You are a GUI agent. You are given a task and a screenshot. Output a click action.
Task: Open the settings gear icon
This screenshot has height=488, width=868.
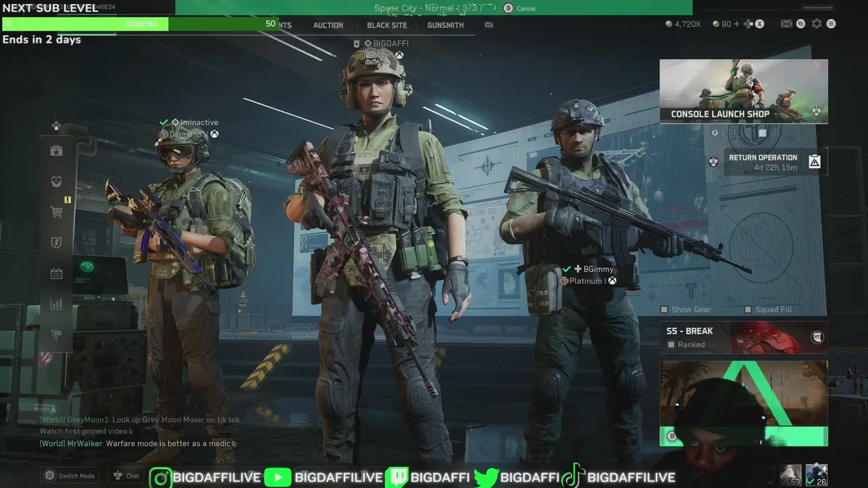coord(816,24)
